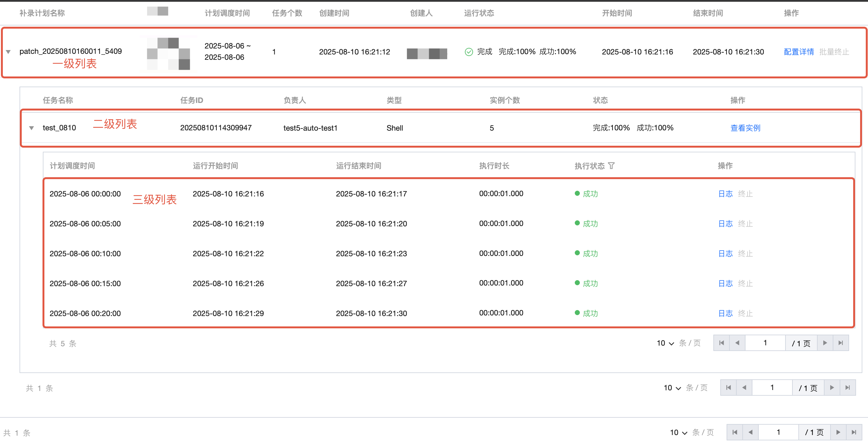Collapse the patch_20250810160011_5409 row
868x447 pixels.
pyautogui.click(x=9, y=52)
